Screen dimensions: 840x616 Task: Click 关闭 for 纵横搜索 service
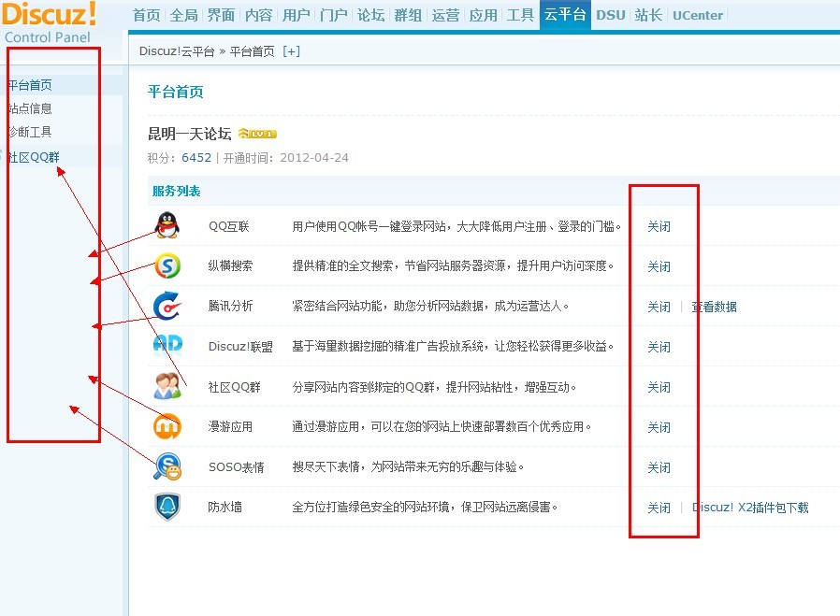coord(659,266)
